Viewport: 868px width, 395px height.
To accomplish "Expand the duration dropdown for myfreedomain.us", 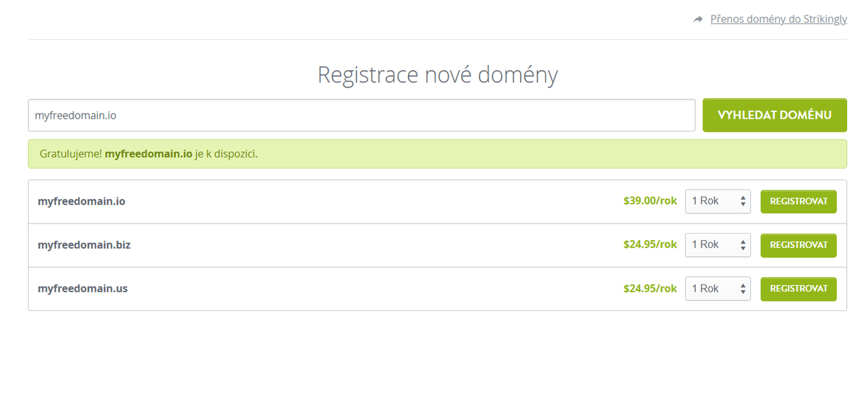I will pyautogui.click(x=718, y=289).
